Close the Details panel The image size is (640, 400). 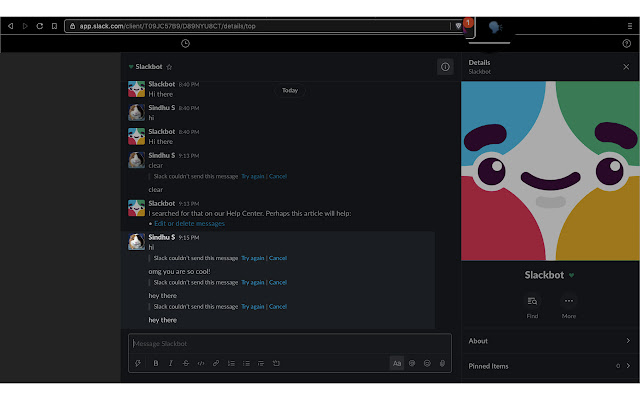[x=626, y=67]
